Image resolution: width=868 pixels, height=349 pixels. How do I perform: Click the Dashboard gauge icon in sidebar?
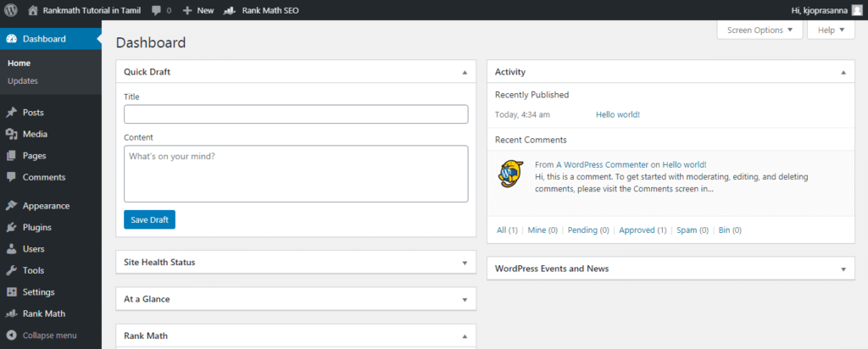[11, 39]
